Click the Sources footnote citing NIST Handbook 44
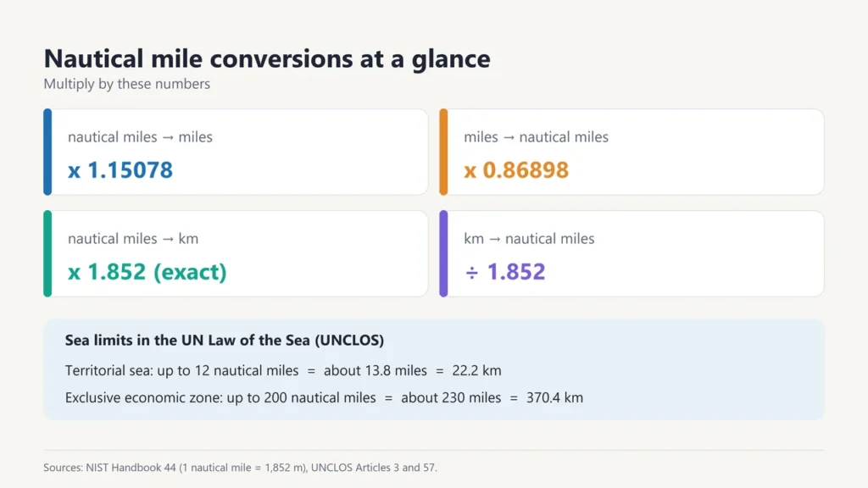868x488 pixels. pyautogui.click(x=240, y=468)
